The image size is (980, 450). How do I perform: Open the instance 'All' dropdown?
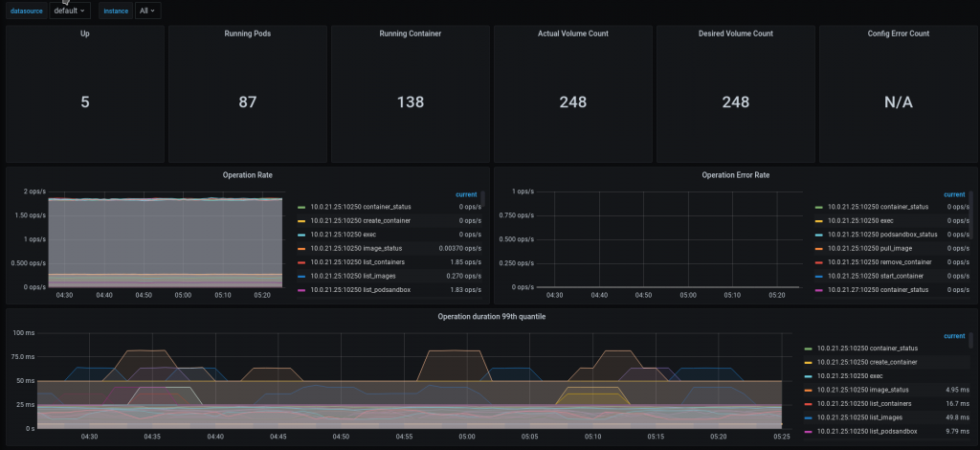pyautogui.click(x=148, y=11)
